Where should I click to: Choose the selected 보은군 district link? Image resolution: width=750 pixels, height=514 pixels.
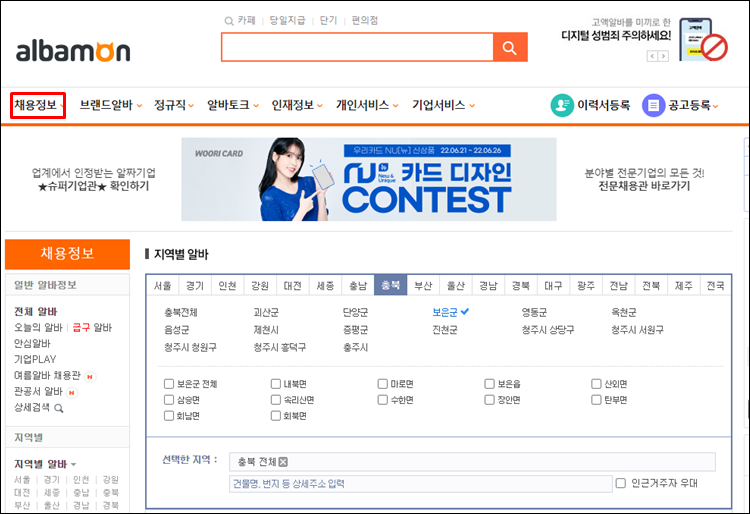tap(445, 313)
